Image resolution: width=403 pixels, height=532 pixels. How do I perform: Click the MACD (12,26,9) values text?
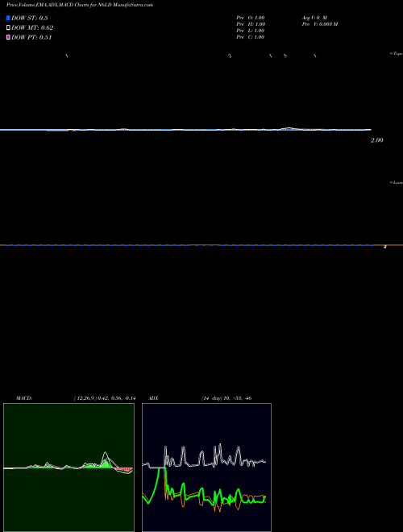105,398
